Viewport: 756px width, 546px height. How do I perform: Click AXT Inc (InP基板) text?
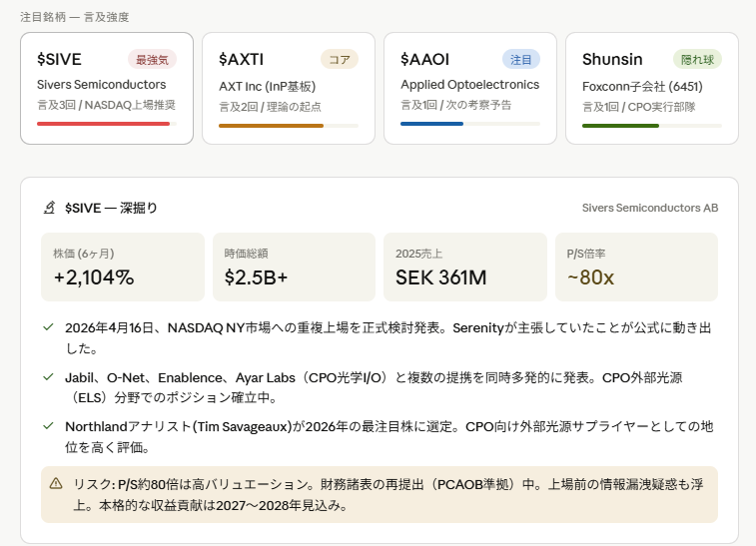click(x=267, y=86)
